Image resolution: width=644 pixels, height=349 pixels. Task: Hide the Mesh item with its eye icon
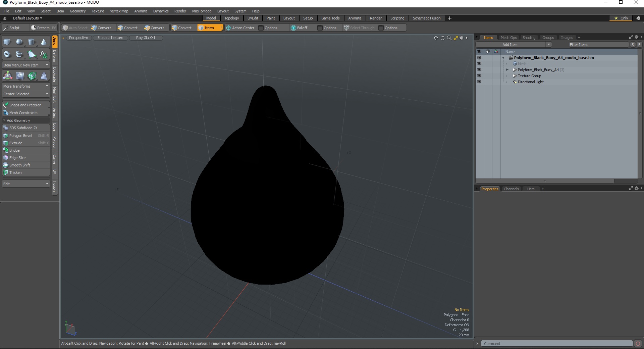point(479,63)
